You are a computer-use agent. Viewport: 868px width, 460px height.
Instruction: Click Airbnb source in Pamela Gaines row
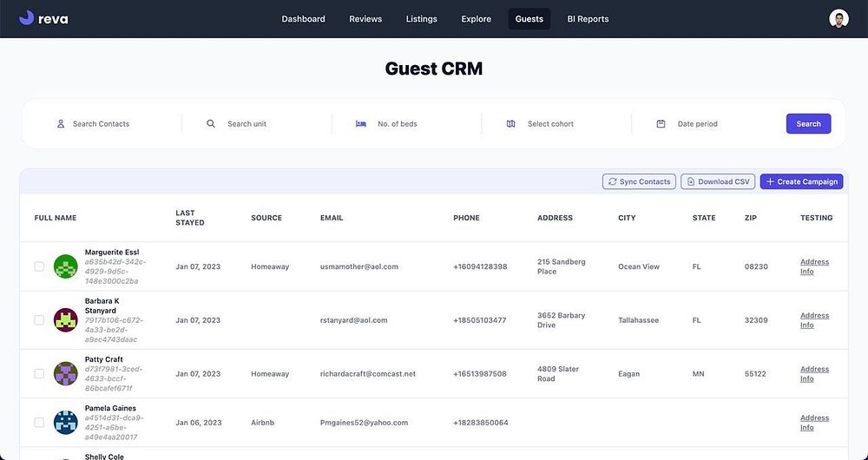point(262,423)
